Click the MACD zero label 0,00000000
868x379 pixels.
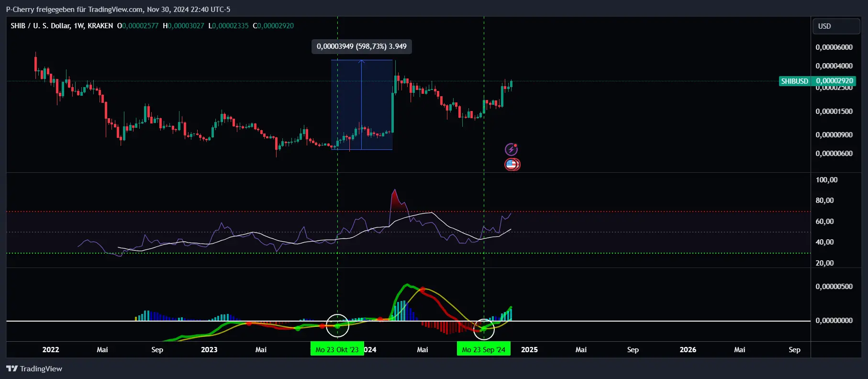tap(834, 321)
